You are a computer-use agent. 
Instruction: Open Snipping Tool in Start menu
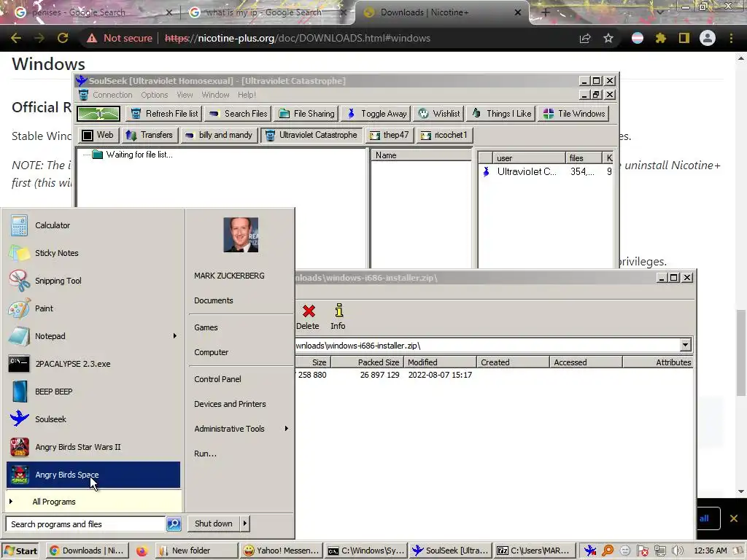(93, 281)
